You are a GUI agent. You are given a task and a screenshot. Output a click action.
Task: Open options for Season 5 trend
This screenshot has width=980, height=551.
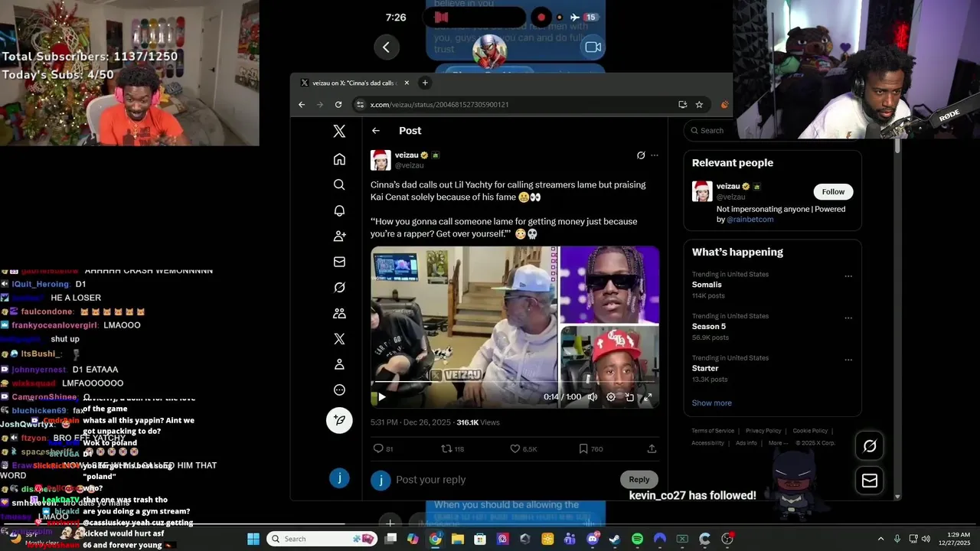tap(848, 318)
